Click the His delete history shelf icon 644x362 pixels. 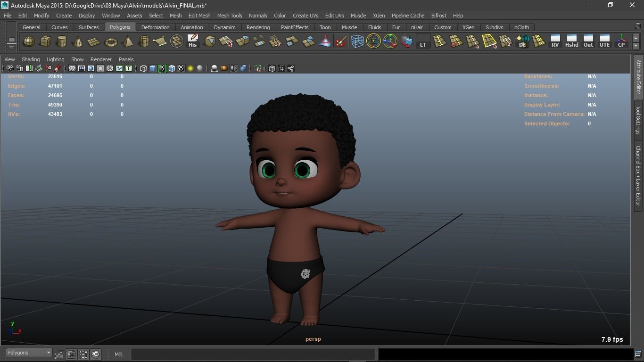coord(192,41)
